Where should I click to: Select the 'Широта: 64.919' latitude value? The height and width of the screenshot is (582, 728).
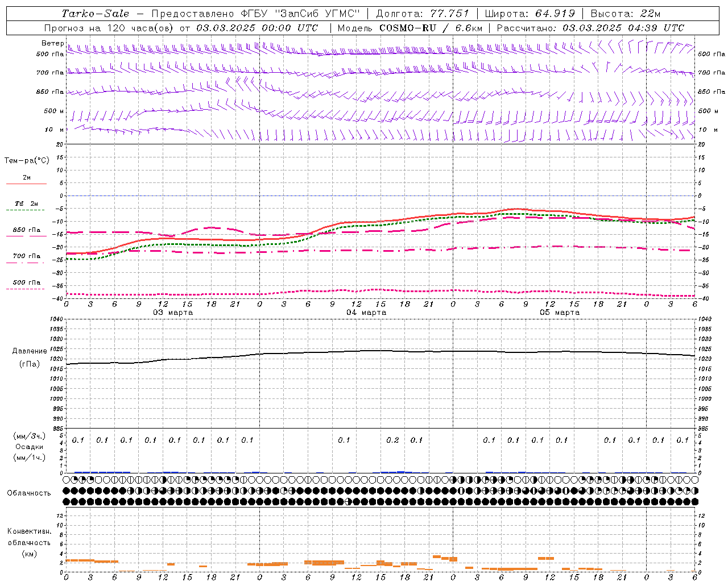530,14
